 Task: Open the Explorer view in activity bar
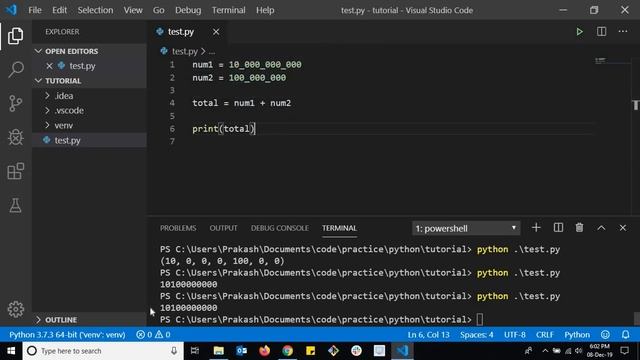(16, 36)
